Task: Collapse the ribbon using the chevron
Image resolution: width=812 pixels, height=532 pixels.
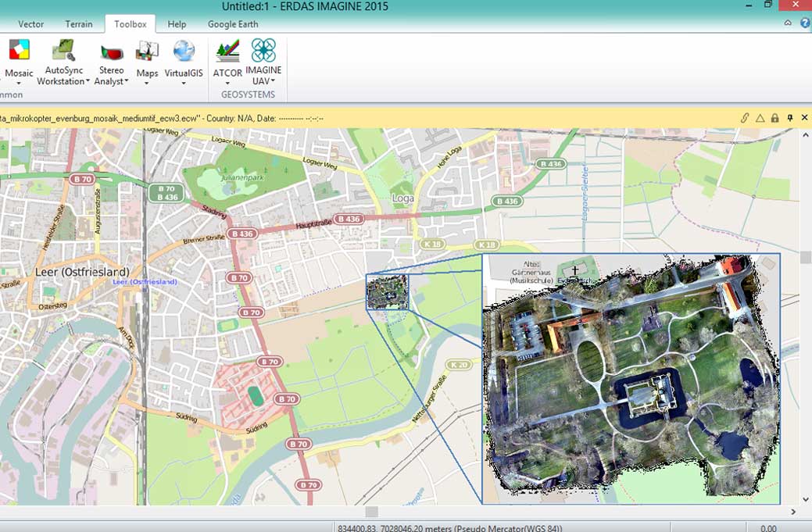Action: (788, 23)
